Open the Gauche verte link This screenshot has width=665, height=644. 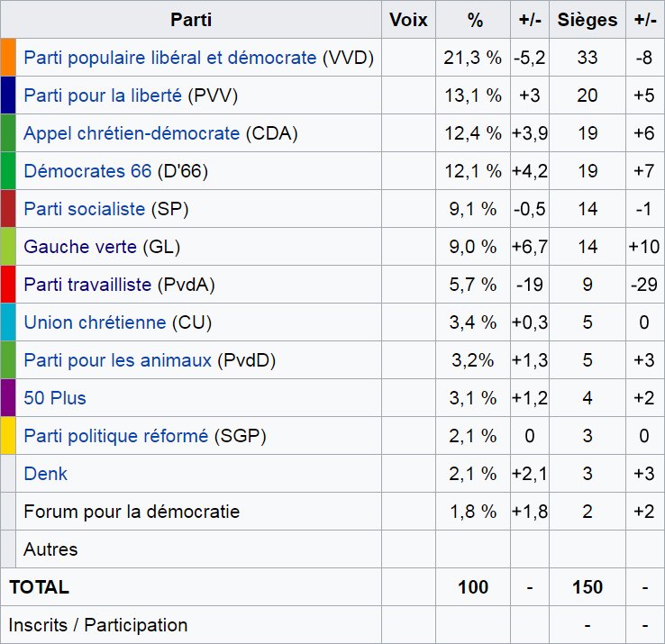click(80, 248)
